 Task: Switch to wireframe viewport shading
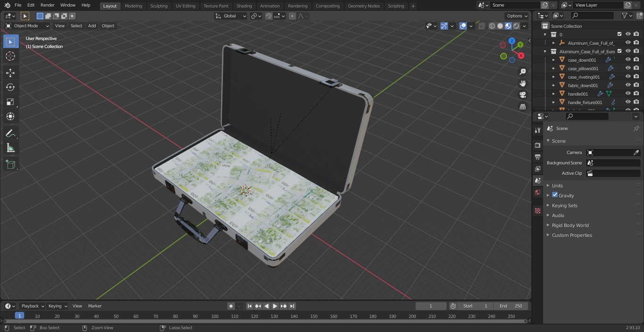(492, 26)
